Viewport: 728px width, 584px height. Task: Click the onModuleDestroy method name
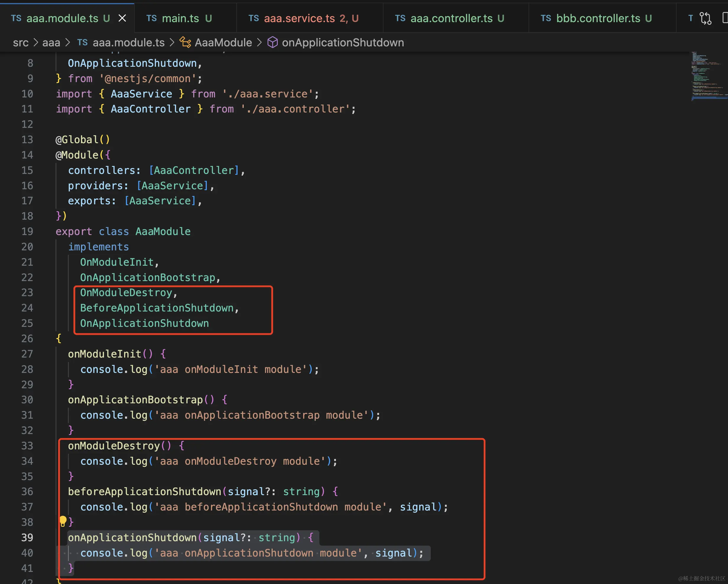click(114, 446)
